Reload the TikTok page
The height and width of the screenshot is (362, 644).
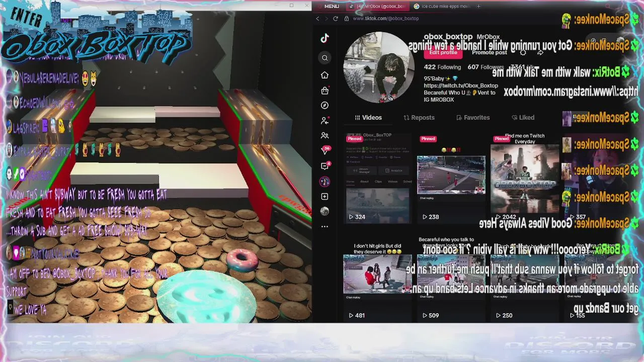pos(336,19)
